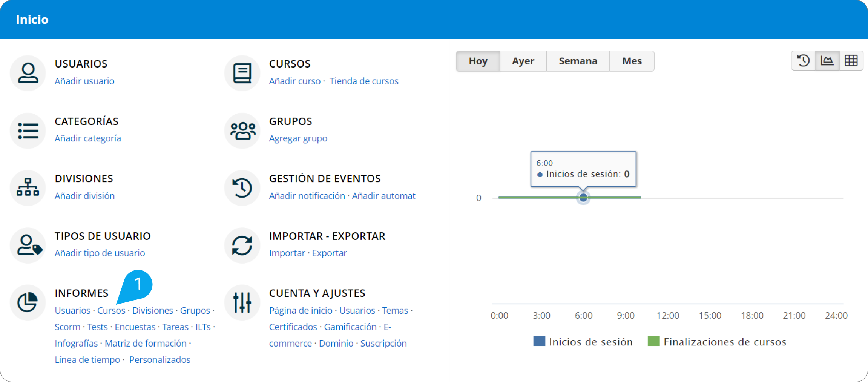
Task: Switch to the table grid view icon
Action: tap(851, 61)
